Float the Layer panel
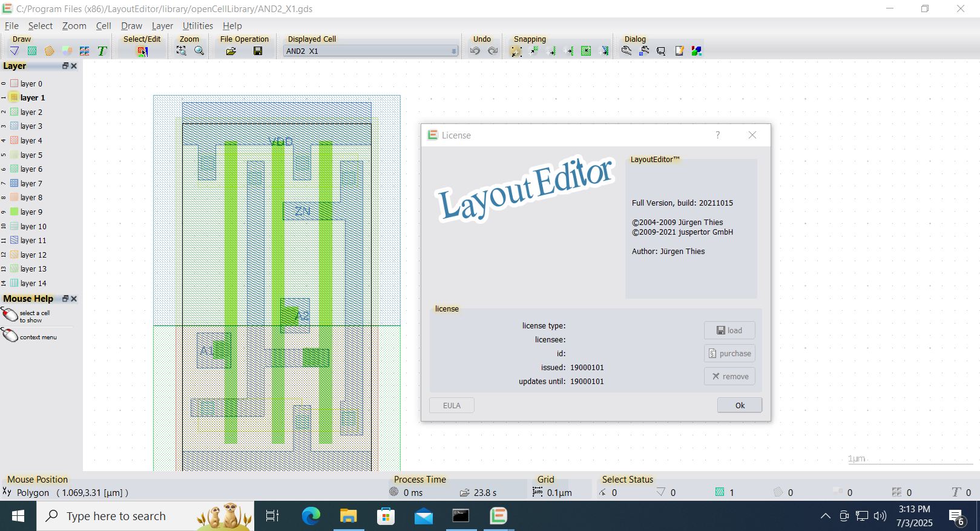 [65, 66]
